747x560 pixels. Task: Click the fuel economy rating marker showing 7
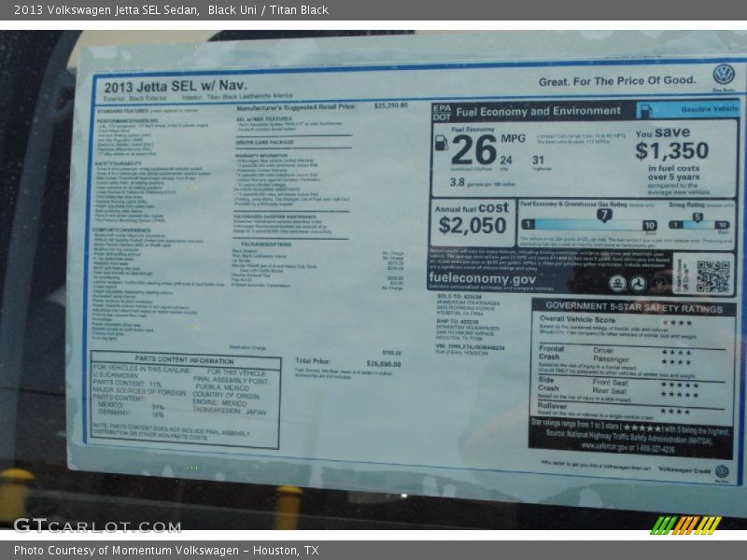click(604, 216)
